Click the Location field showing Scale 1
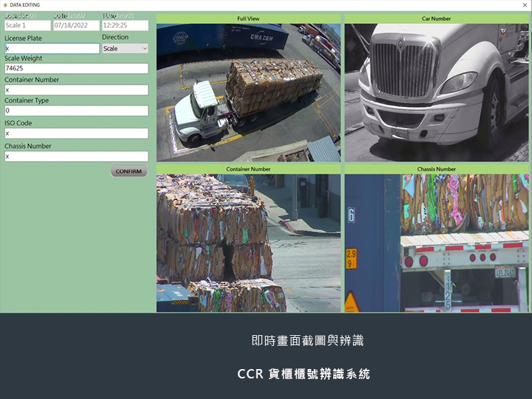The image size is (532, 399). tap(27, 26)
